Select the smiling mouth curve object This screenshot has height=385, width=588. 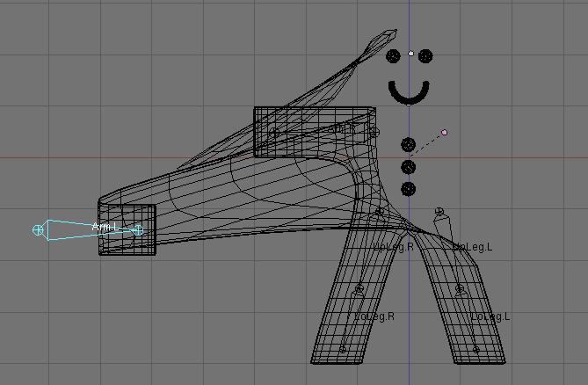409,91
